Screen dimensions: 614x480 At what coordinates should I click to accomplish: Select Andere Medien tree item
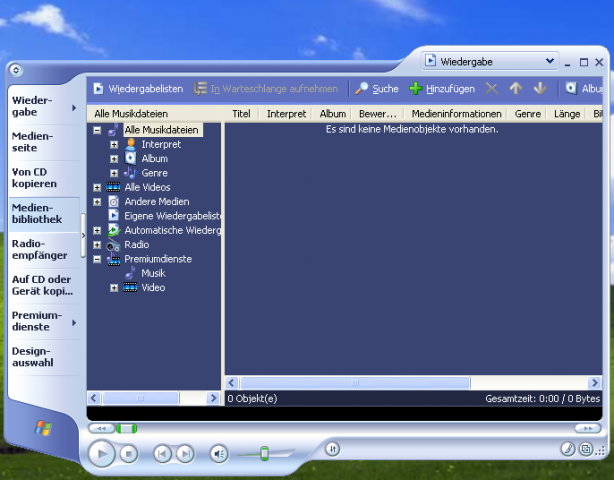pos(157,202)
